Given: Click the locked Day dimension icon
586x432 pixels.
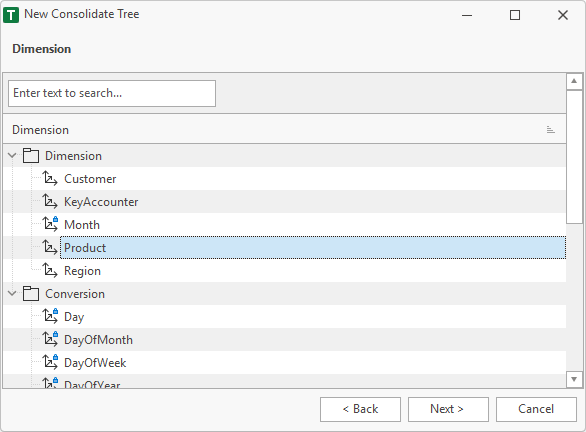Looking at the screenshot, I should pyautogui.click(x=50, y=317).
